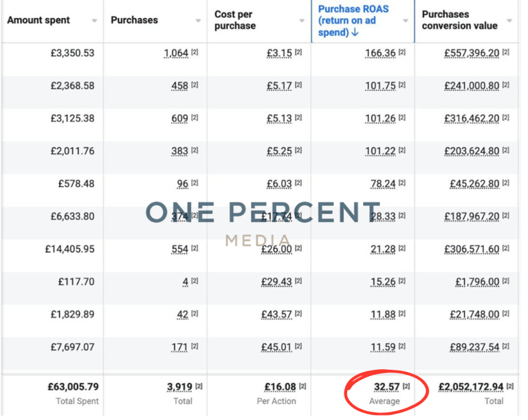Click footnote marker next to £45,262.80
The width and height of the screenshot is (528, 420).
click(505, 184)
